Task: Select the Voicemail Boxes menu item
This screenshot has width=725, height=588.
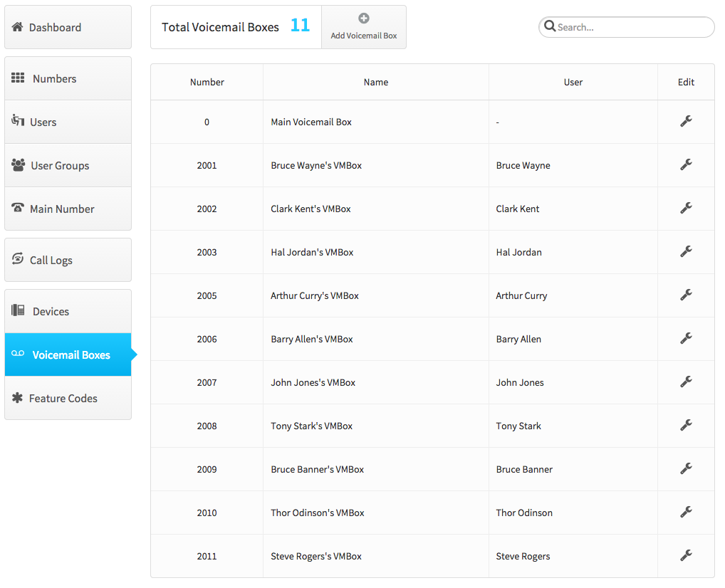Action: tap(68, 355)
